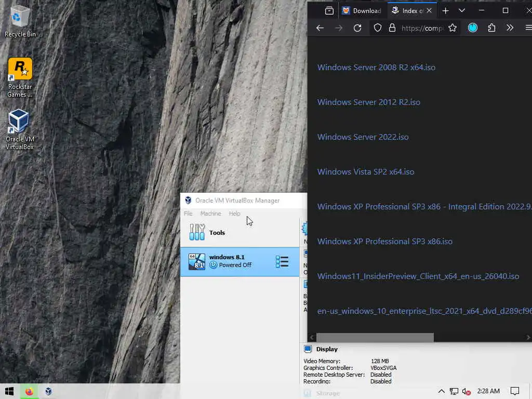Open en-us windows 10 enterprise ltsc link

(424, 311)
